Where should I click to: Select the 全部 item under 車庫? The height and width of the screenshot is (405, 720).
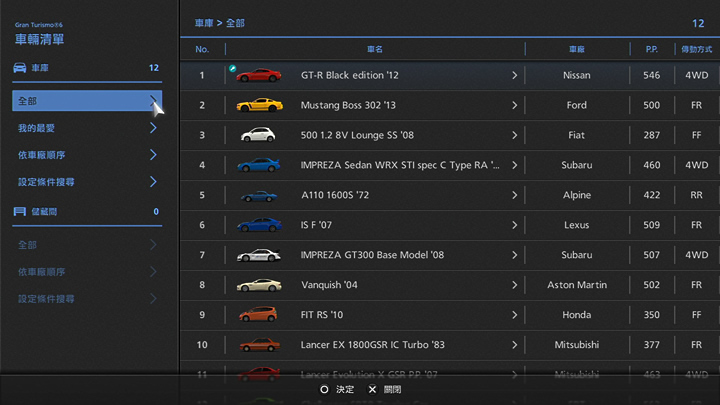coord(85,101)
